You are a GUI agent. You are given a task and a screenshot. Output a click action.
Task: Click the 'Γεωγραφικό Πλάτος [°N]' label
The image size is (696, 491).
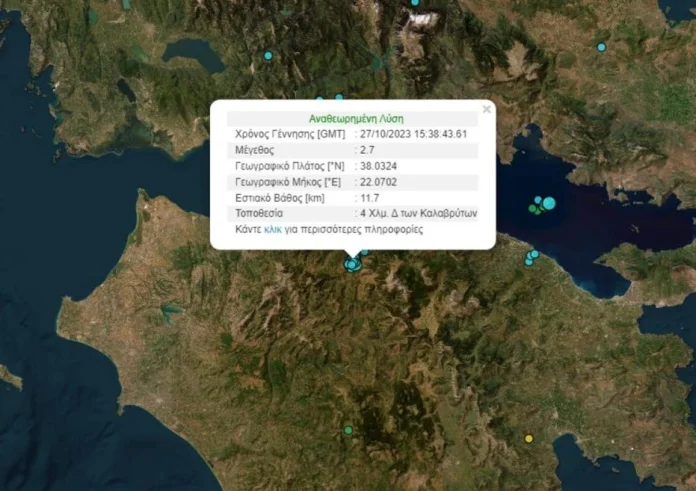[x=289, y=166]
